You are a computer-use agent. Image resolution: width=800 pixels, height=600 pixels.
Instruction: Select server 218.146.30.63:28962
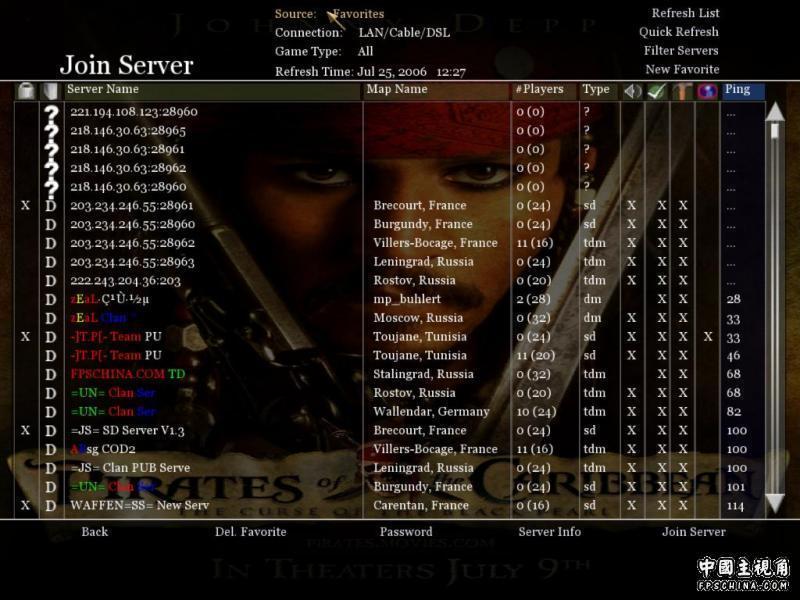tap(128, 168)
